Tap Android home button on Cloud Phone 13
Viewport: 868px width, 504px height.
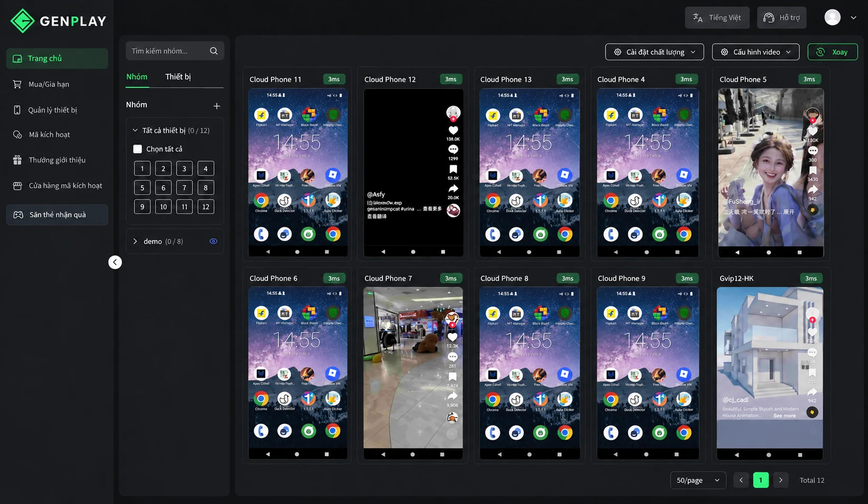[x=529, y=252]
